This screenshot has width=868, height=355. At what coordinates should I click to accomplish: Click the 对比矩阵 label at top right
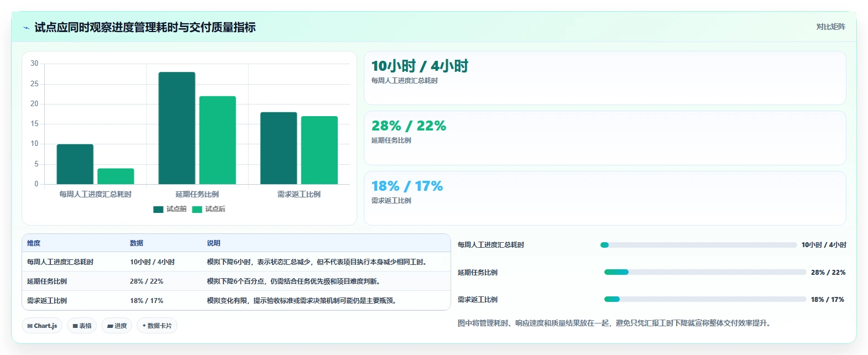click(x=830, y=27)
